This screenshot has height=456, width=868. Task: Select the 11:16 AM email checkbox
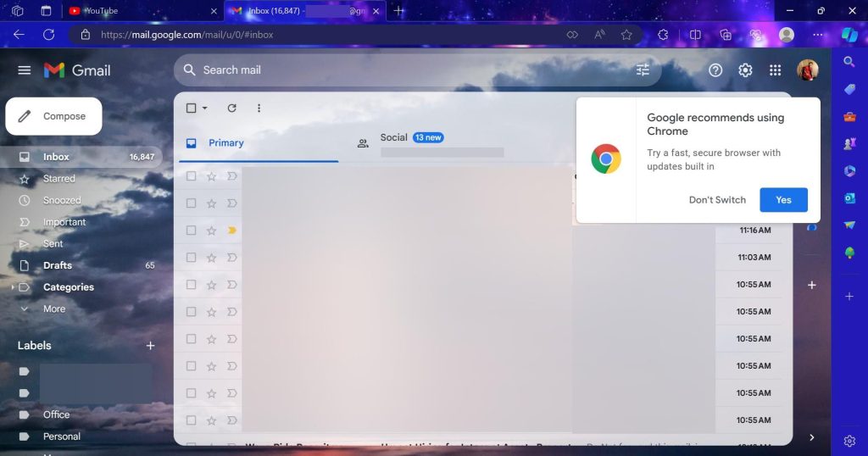click(191, 231)
